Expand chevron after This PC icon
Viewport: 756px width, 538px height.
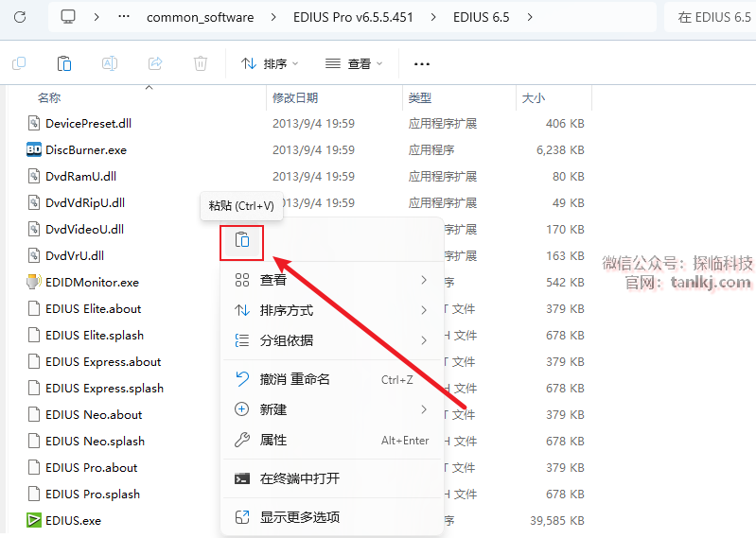click(97, 17)
